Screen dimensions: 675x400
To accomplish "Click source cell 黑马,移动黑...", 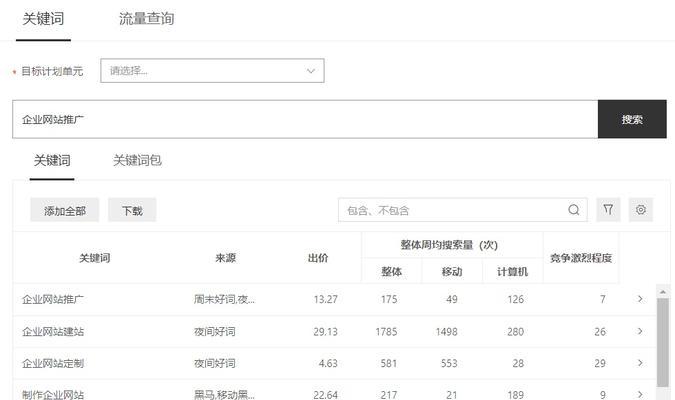I will pyautogui.click(x=224, y=394).
